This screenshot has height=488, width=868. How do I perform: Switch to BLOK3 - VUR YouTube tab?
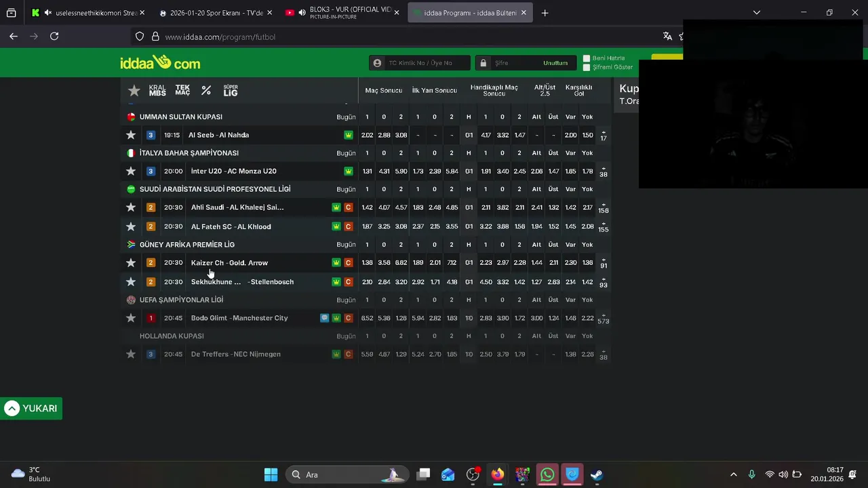342,12
